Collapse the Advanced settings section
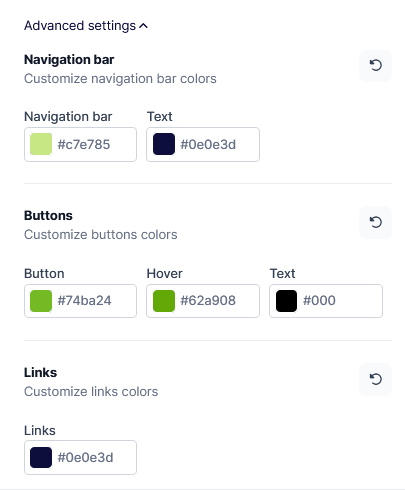 click(x=86, y=26)
